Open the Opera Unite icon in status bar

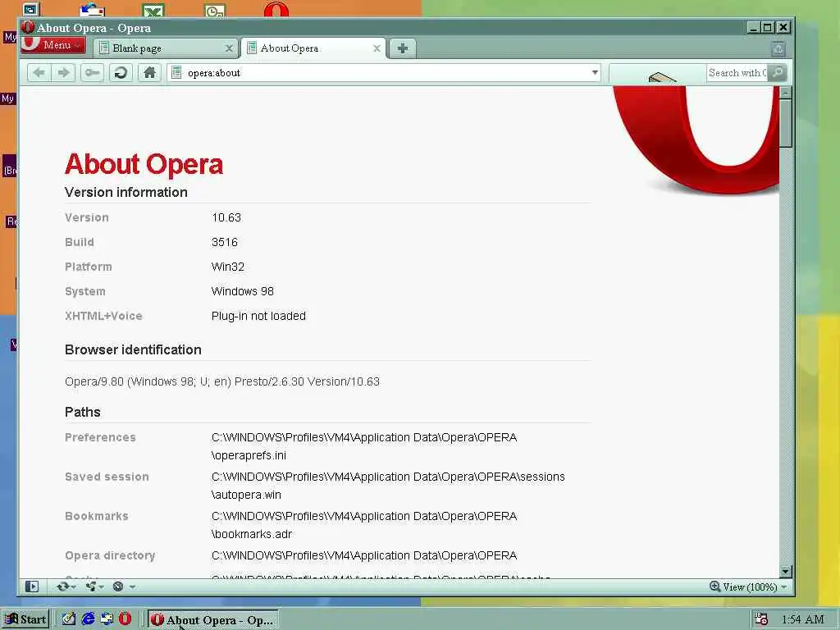tap(91, 587)
